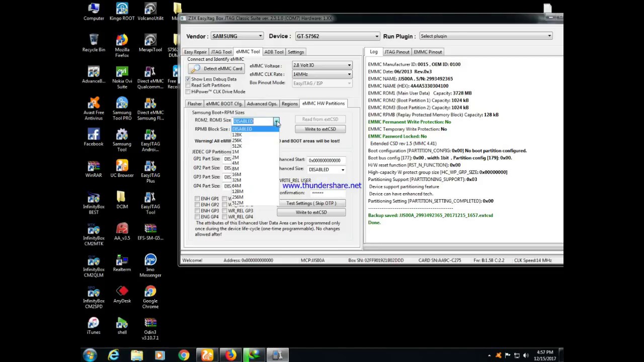Open the DCIM folder on desktop
Screen dimensions: 644x362
pyautogui.click(x=122, y=200)
